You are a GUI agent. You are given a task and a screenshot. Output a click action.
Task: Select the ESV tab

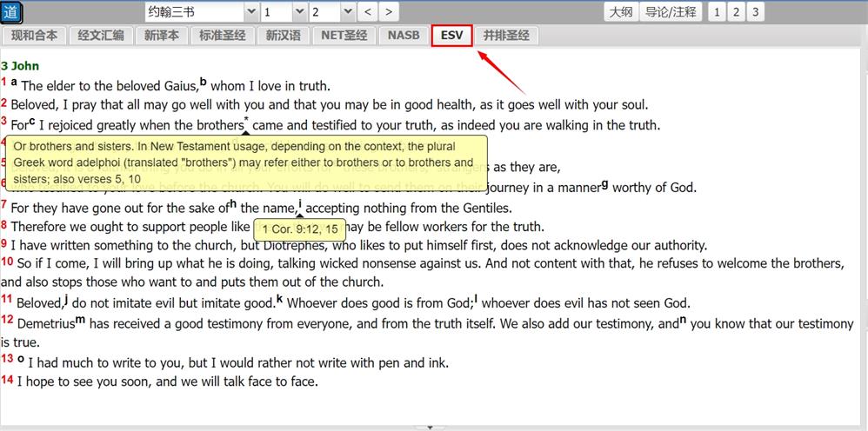click(x=451, y=36)
